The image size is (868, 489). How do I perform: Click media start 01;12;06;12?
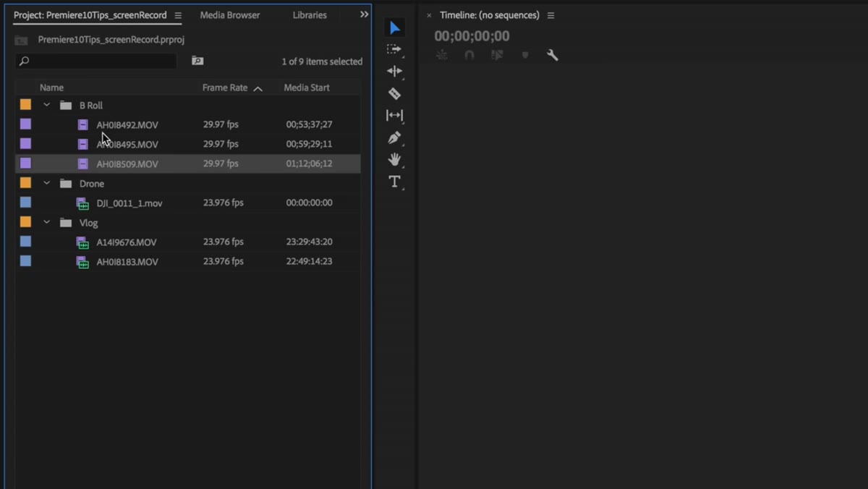tap(309, 163)
